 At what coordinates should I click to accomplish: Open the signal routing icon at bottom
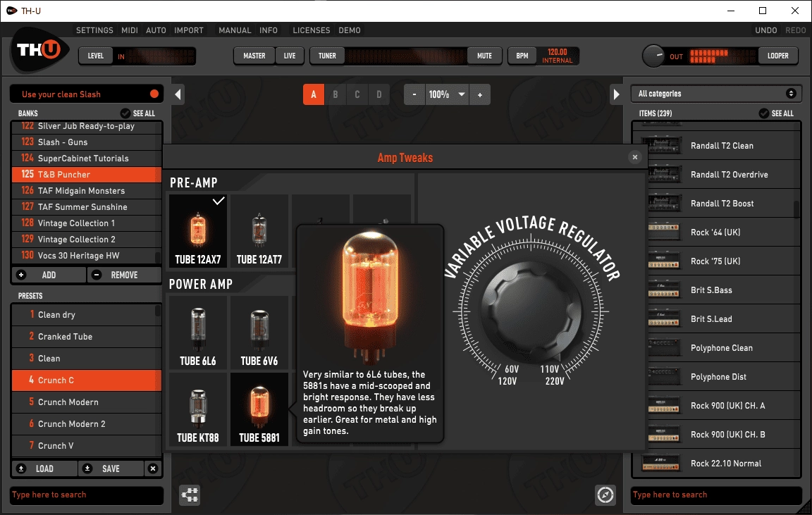pos(190,495)
